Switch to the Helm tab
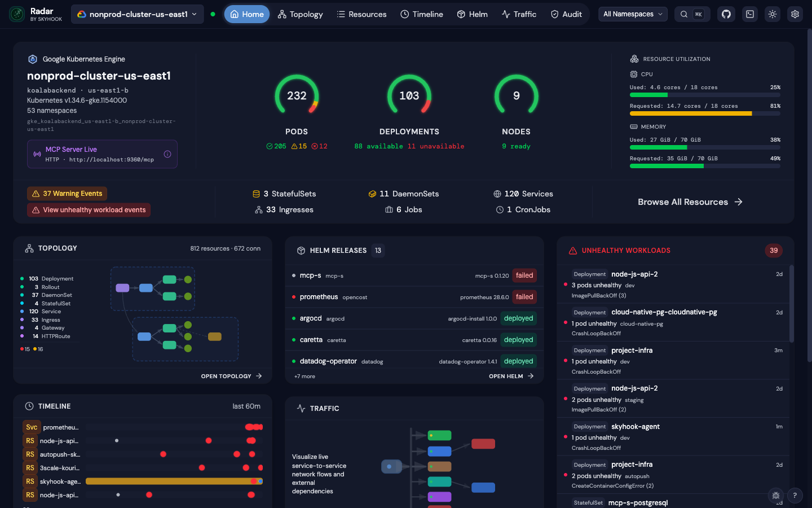 click(x=473, y=14)
